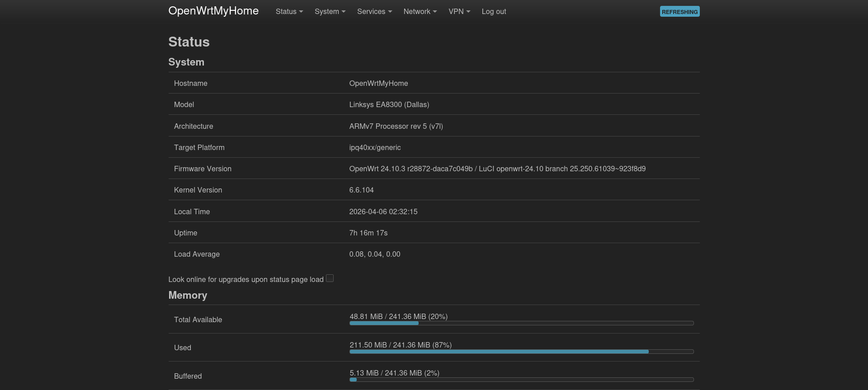Click the Hostname value OpenWrtMyHome
Image resolution: width=868 pixels, height=390 pixels.
(378, 83)
